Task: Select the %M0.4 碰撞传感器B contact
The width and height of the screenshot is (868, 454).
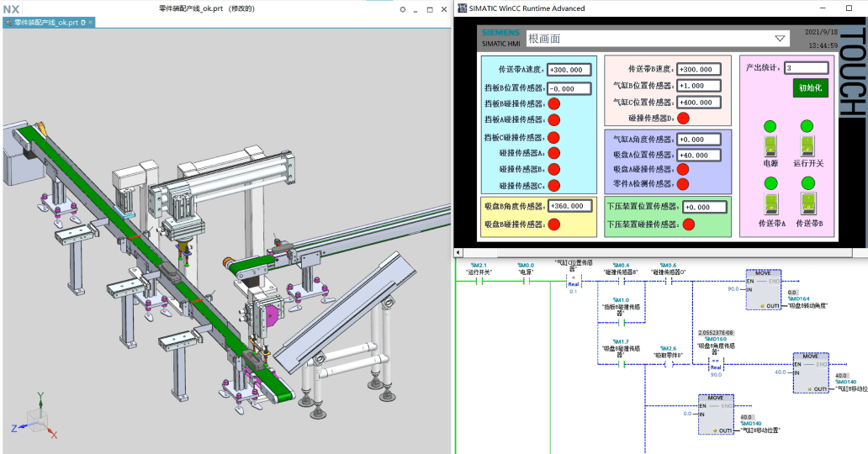Action: [x=621, y=282]
